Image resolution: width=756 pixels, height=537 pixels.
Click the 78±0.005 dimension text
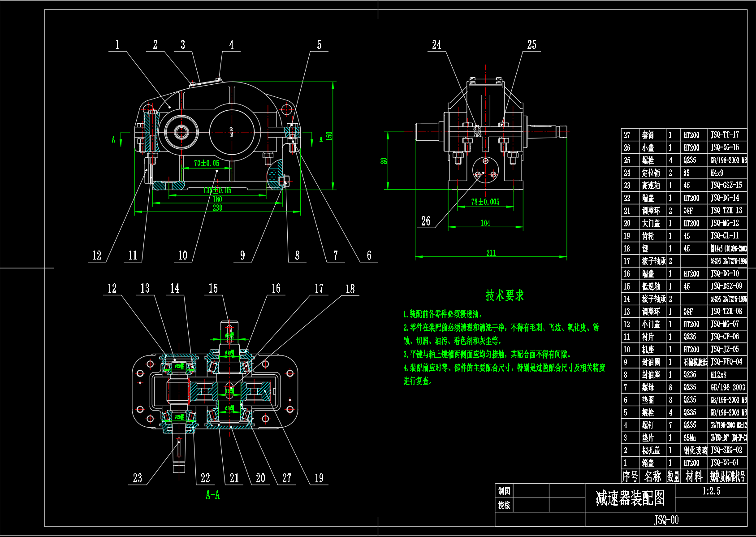coord(485,202)
